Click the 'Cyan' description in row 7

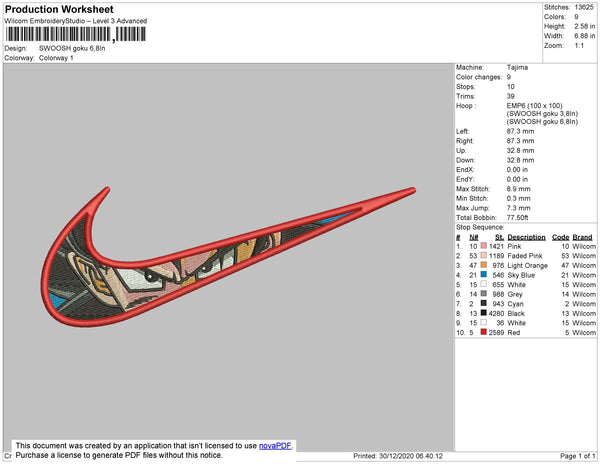[x=515, y=304]
